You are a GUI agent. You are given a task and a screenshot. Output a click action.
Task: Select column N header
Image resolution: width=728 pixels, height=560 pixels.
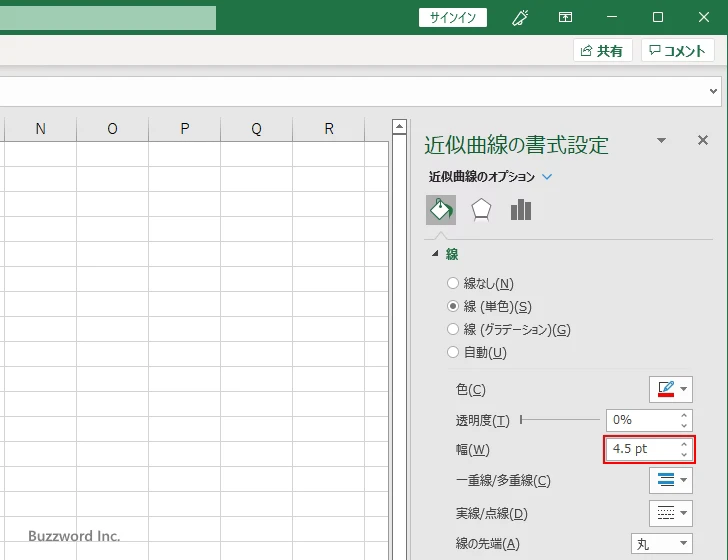tap(40, 129)
